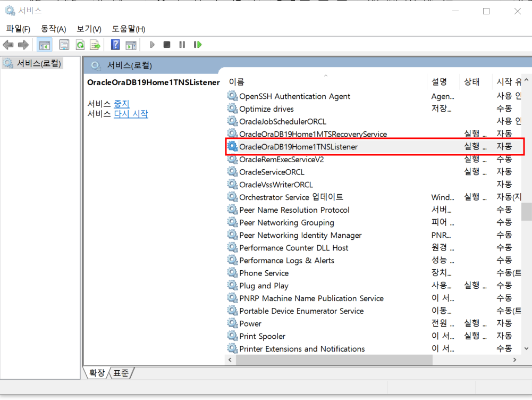Image resolution: width=532 pixels, height=400 pixels.
Task: Select the Power service row
Action: tap(374, 323)
